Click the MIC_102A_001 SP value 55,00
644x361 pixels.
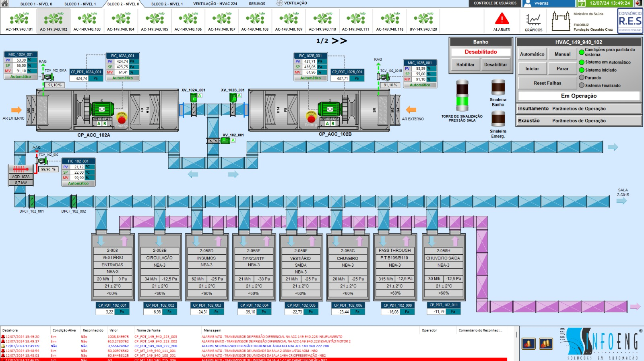21,65
